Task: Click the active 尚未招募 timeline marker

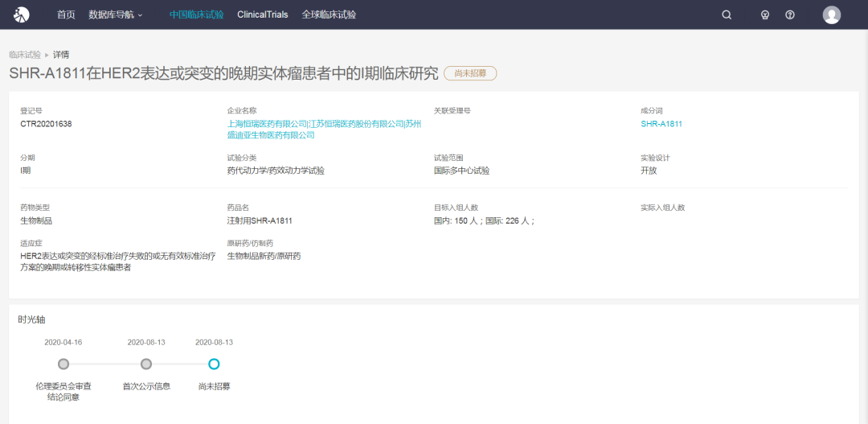Action: [215, 364]
